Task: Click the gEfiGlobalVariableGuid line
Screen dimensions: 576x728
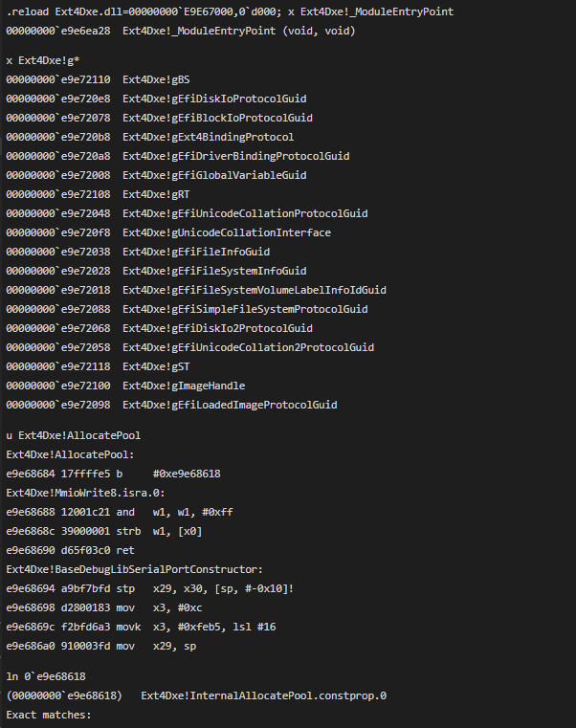Action: (156, 175)
